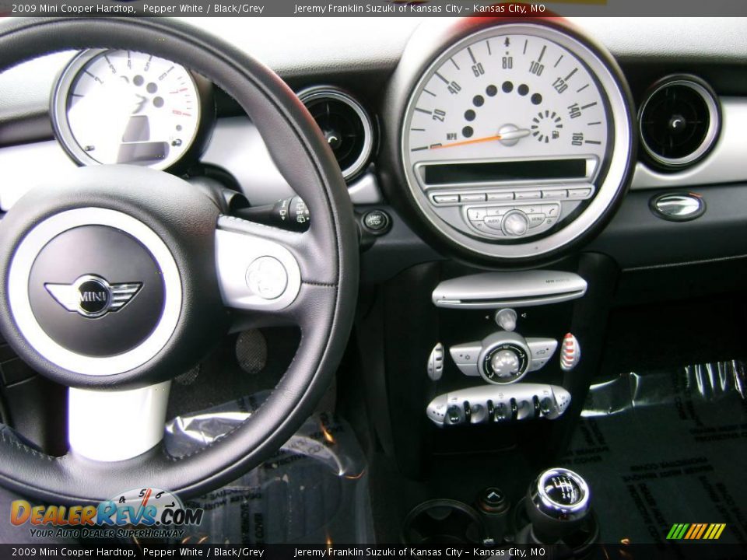Push the Start/Stop engine button

[376, 222]
